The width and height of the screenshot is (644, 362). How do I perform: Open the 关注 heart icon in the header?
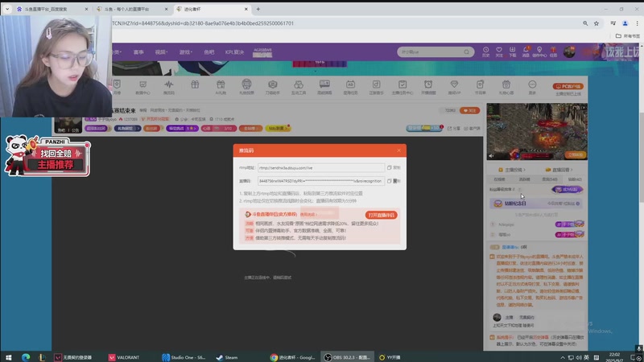click(499, 51)
